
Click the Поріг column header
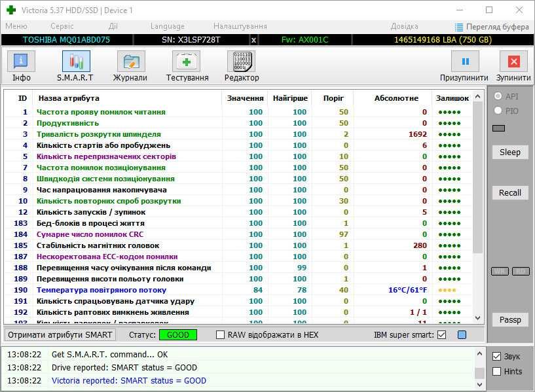pos(333,98)
